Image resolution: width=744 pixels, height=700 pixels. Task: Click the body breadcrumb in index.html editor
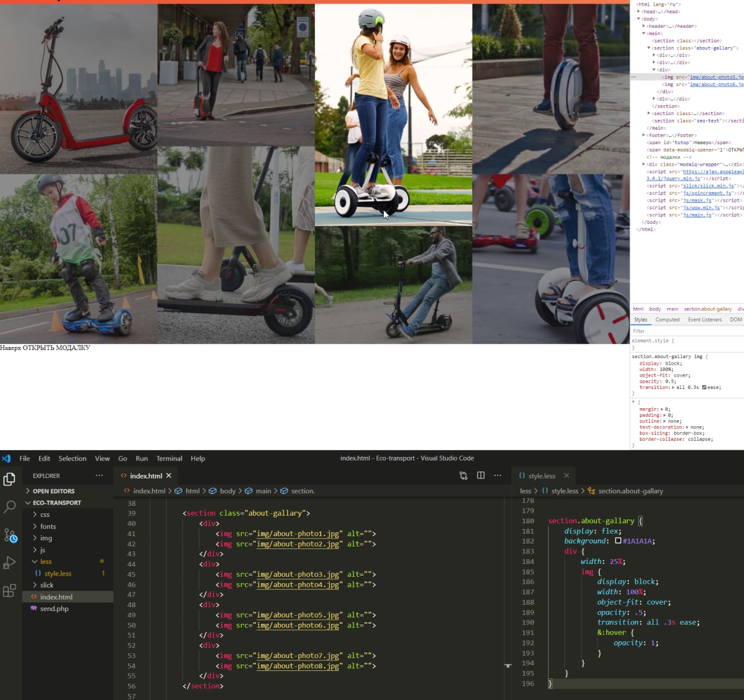point(228,491)
